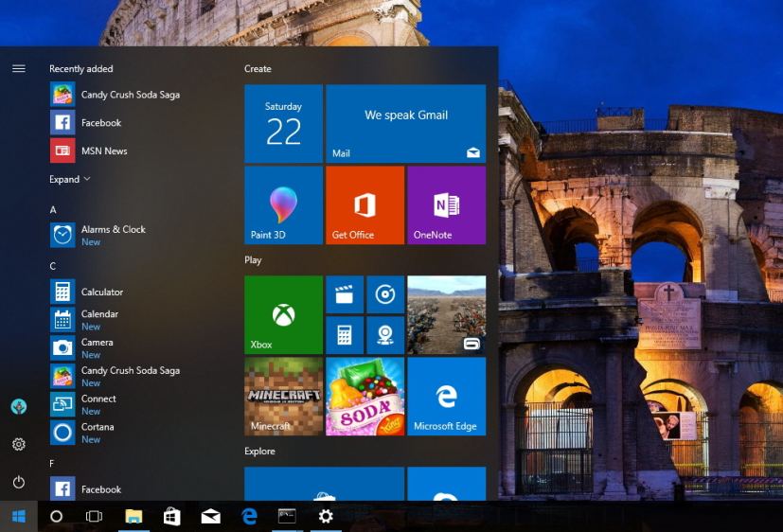Open the Connect app

click(83, 404)
